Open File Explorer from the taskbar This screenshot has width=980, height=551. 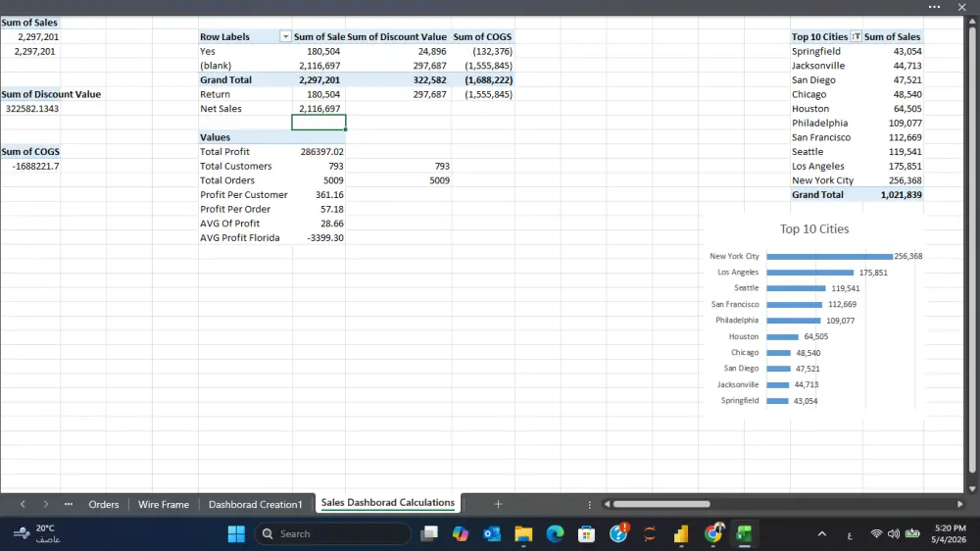point(523,534)
